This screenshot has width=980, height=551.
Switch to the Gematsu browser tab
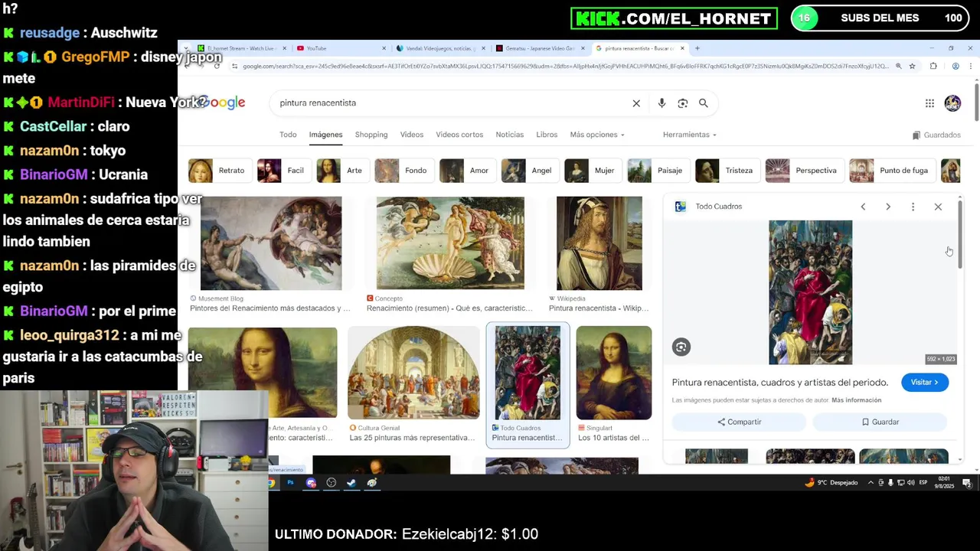pyautogui.click(x=540, y=48)
